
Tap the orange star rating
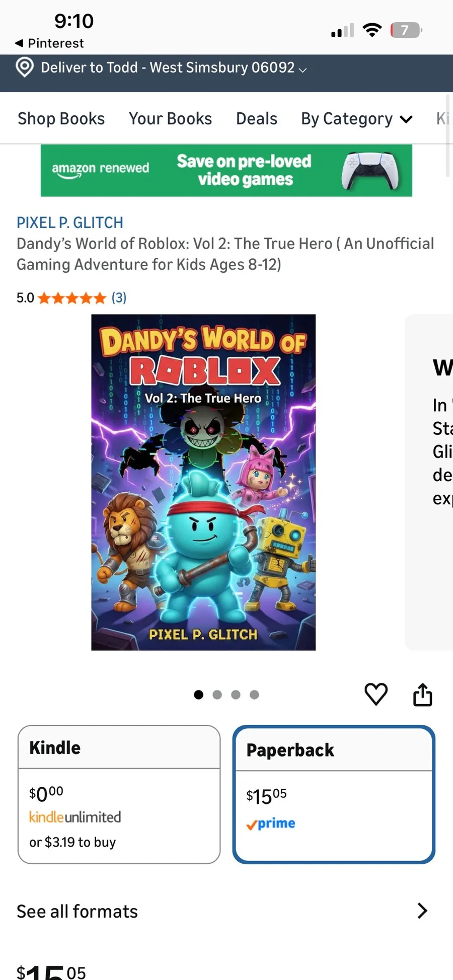pyautogui.click(x=72, y=298)
